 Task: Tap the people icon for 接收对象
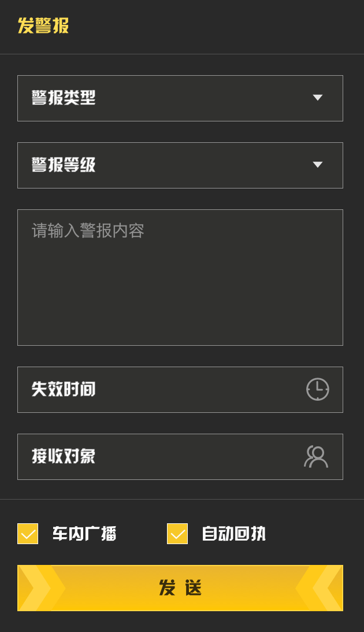coord(316,457)
